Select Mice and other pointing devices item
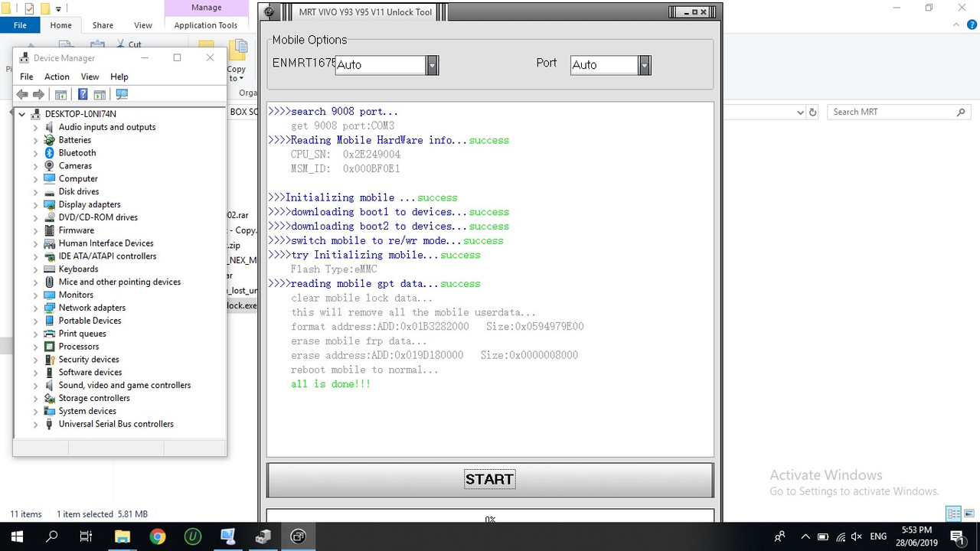980x551 pixels. 120,282
